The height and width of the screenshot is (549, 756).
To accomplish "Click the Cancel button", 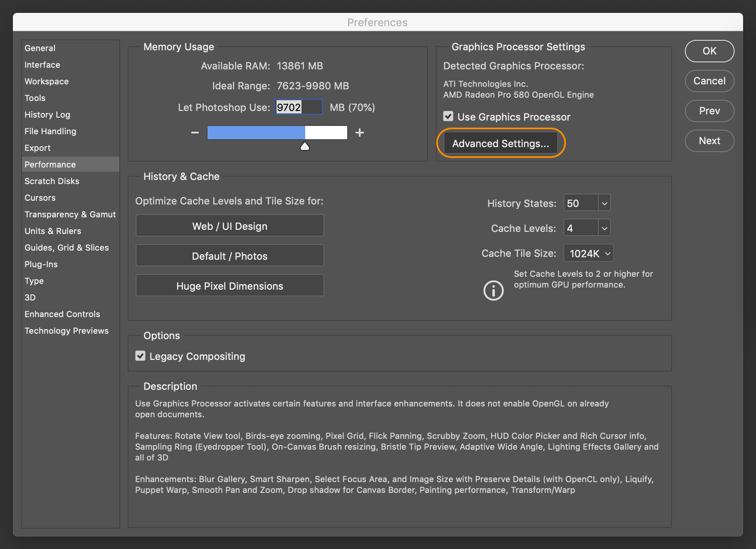I will (709, 81).
